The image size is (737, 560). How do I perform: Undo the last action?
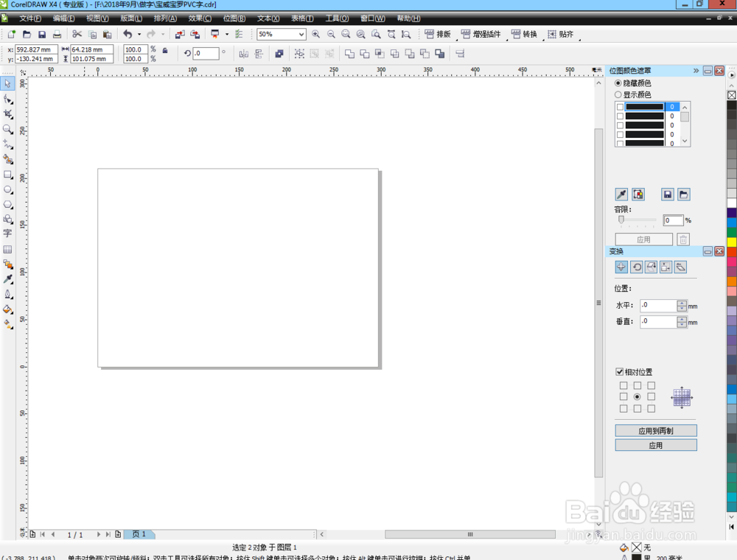(x=128, y=34)
